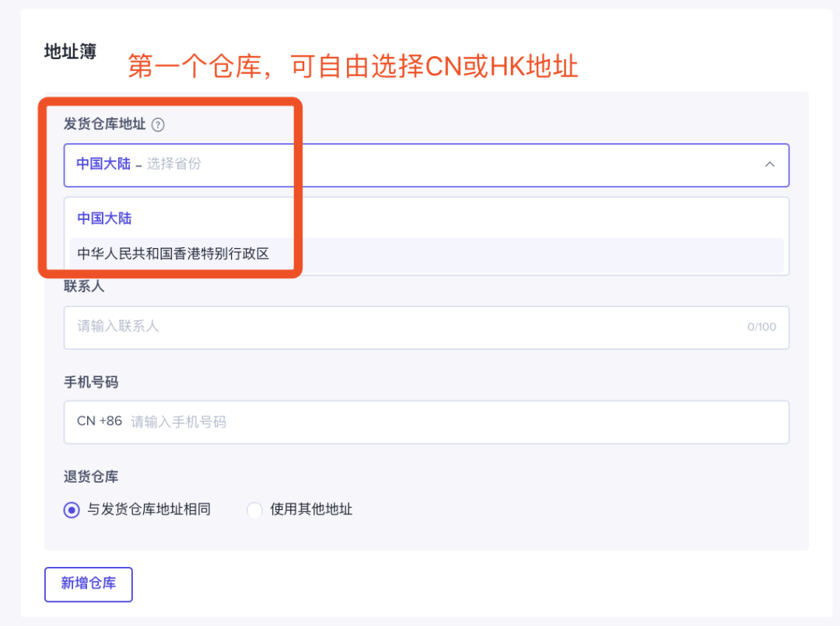This screenshot has height=626, width=840.
Task: Click inside the 联系人 contact input field
Action: [x=311, y=327]
